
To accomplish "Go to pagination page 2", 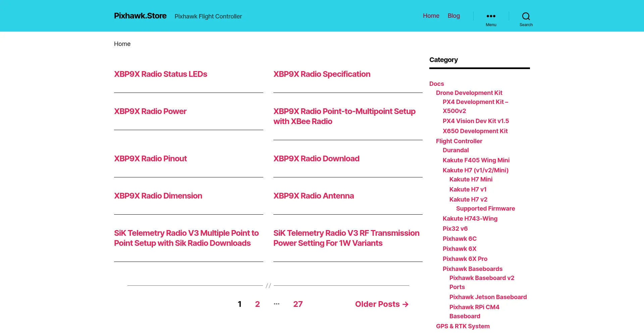I will pos(257,304).
